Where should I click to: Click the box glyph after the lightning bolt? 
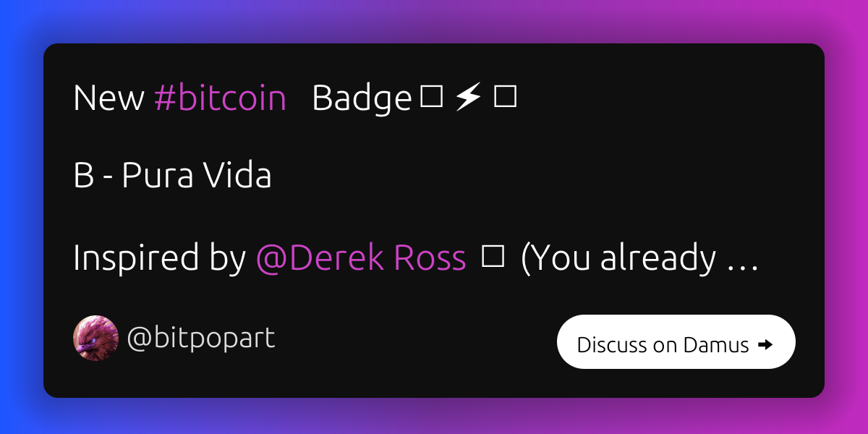[x=504, y=97]
